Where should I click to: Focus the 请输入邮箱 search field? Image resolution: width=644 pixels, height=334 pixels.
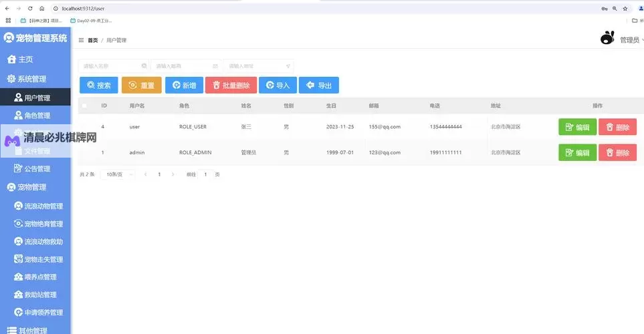[186, 65]
